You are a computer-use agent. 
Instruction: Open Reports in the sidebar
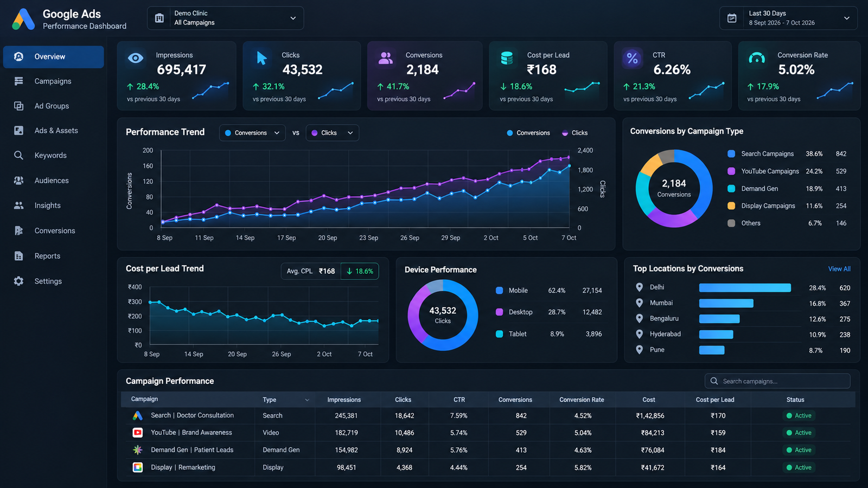click(x=53, y=256)
